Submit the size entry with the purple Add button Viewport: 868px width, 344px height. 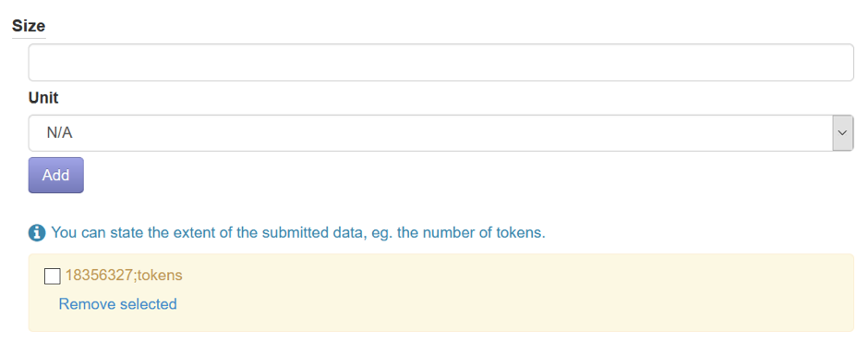56,175
